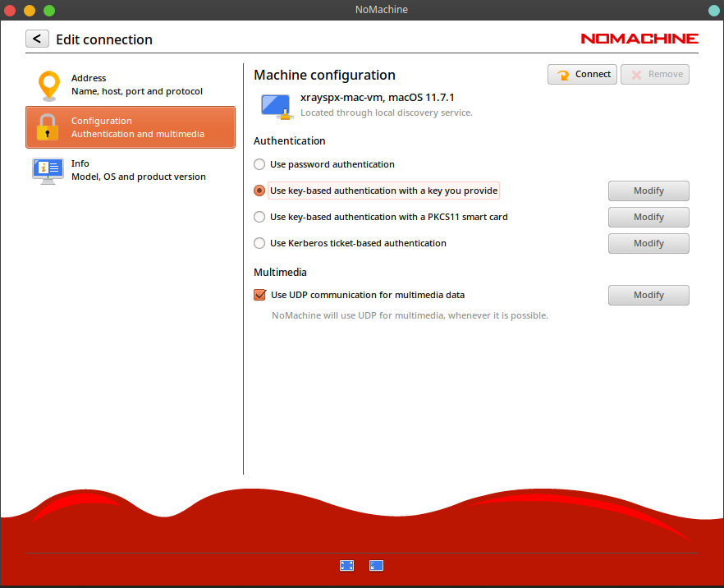Click the fullscreen icon at the bottom
The width and height of the screenshot is (724, 588).
tap(346, 565)
